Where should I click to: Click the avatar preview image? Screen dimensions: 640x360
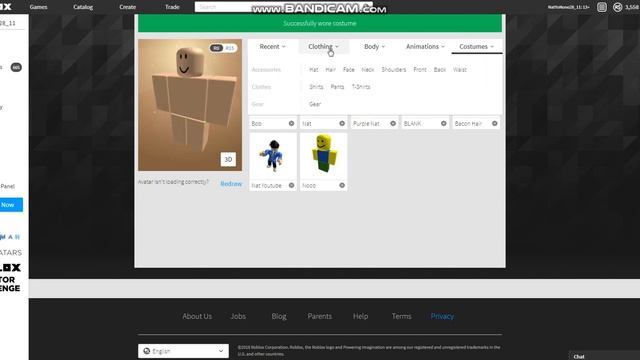tap(190, 105)
